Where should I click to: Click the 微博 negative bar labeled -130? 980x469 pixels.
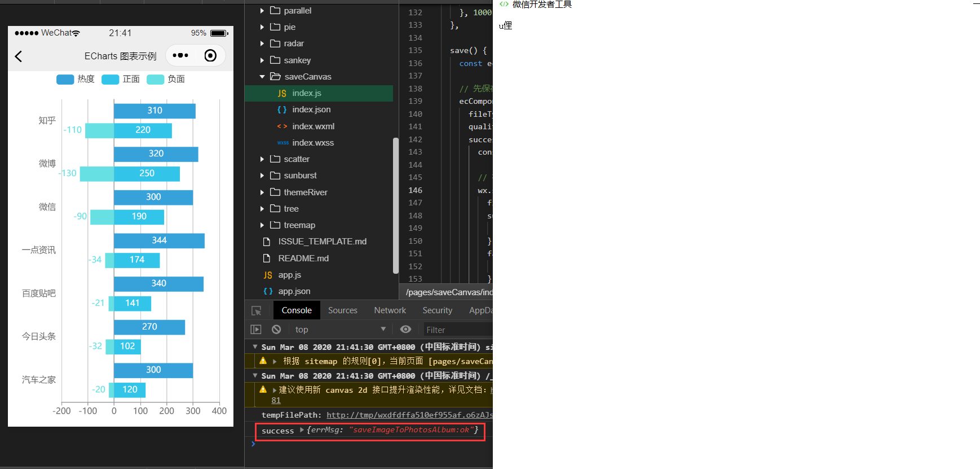(x=97, y=173)
